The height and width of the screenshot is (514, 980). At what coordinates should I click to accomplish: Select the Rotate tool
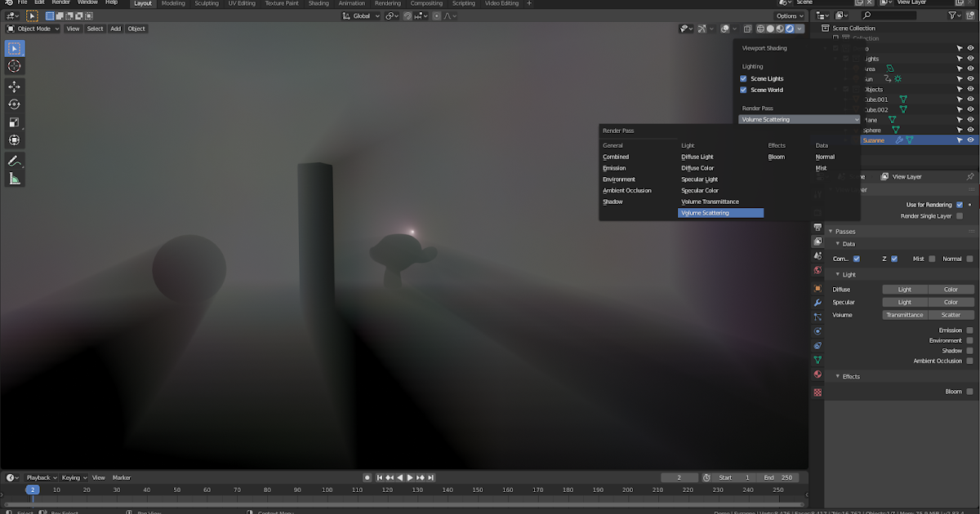[x=14, y=104]
